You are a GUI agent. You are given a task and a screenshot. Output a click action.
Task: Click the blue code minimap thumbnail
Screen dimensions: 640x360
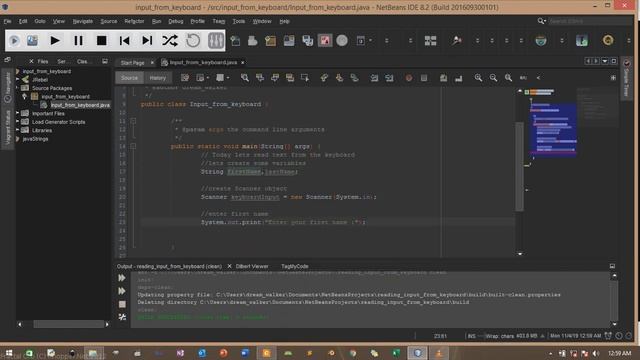point(553,130)
